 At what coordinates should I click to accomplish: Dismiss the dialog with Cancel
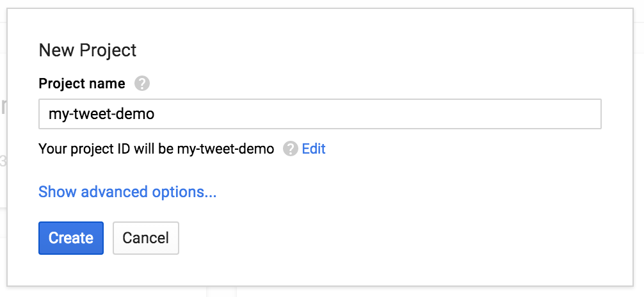[x=146, y=238]
